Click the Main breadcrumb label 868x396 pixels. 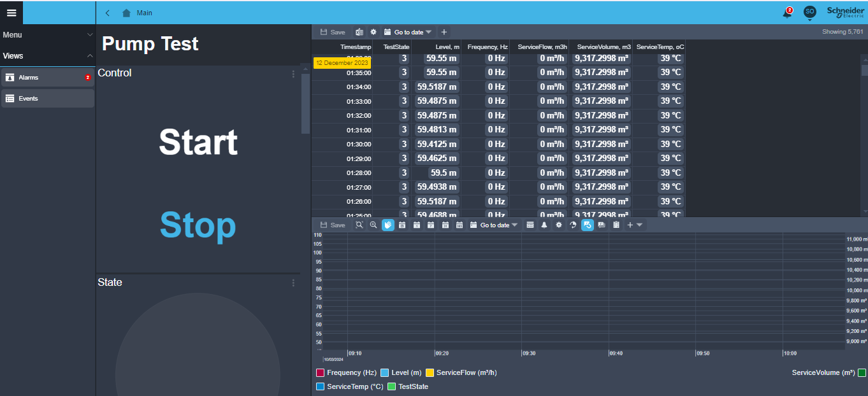pos(145,13)
